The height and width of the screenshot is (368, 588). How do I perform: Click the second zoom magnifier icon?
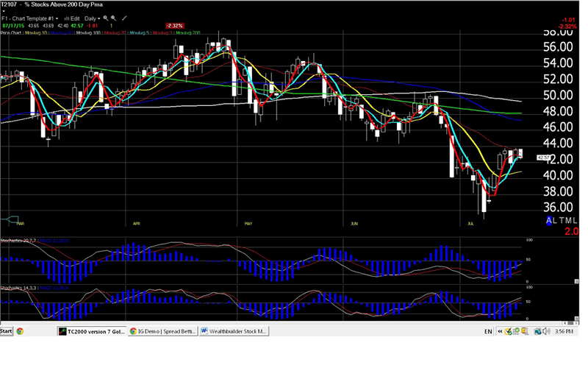click(113, 18)
